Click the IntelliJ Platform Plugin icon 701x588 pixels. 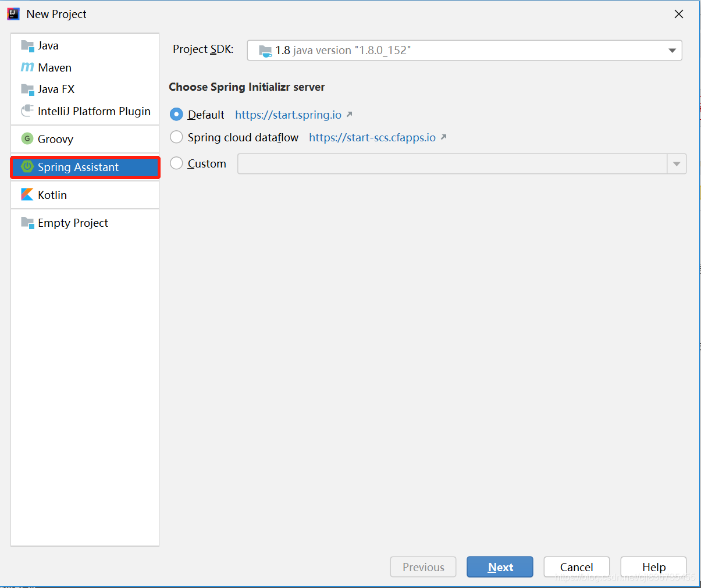coord(27,111)
